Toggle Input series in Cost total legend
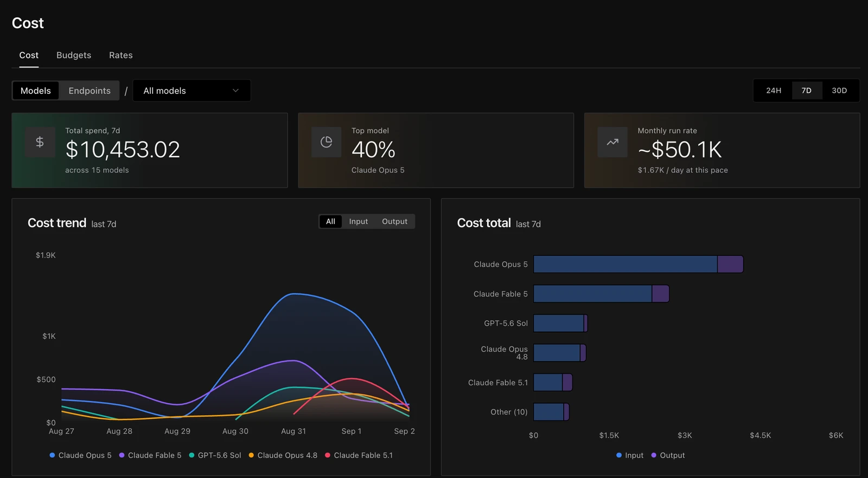This screenshot has width=868, height=478. 630,455
